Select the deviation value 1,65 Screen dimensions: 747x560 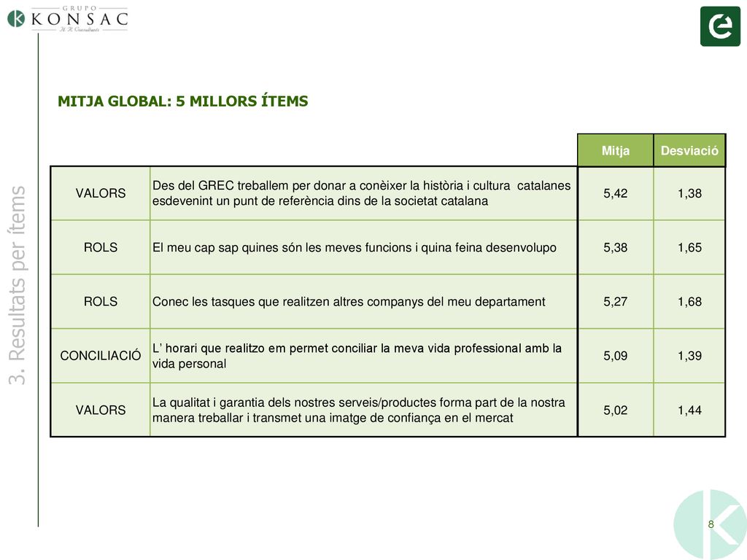click(x=689, y=248)
